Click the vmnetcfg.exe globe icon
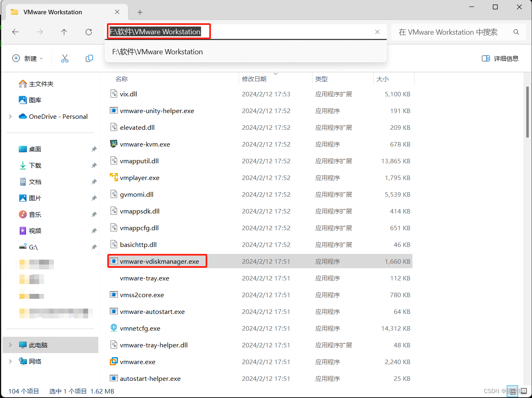The image size is (532, 398). (114, 328)
